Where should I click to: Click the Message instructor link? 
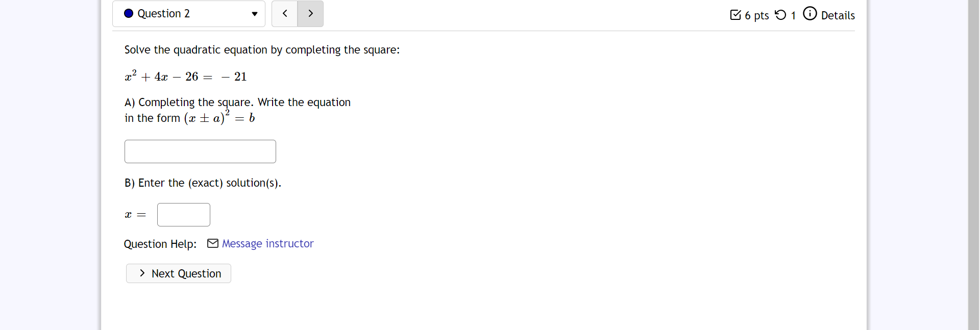tap(268, 243)
